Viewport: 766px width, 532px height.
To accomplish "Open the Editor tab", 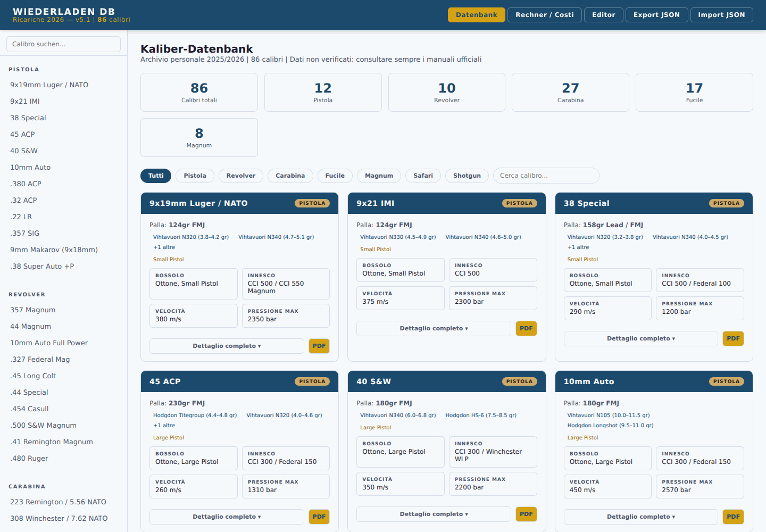I will (603, 15).
